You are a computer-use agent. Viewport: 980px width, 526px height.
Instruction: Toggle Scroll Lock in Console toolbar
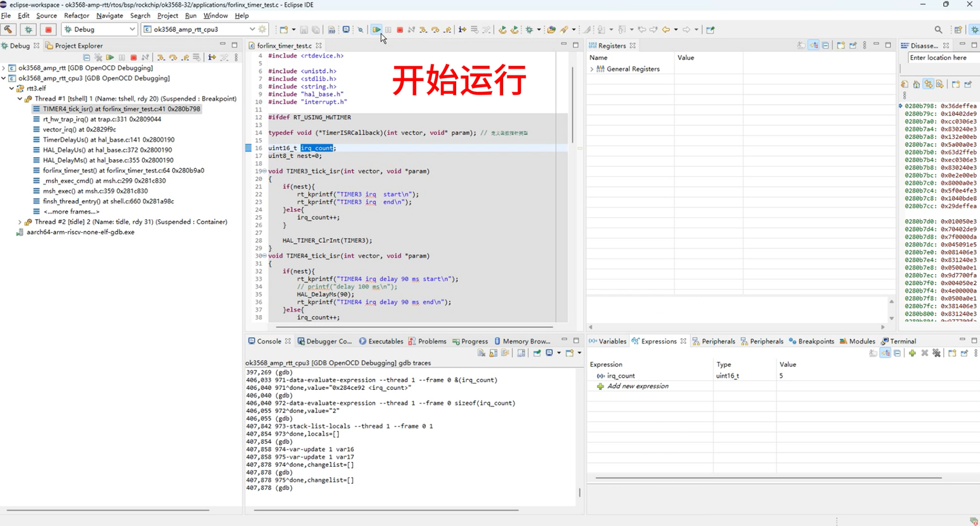tap(493, 353)
